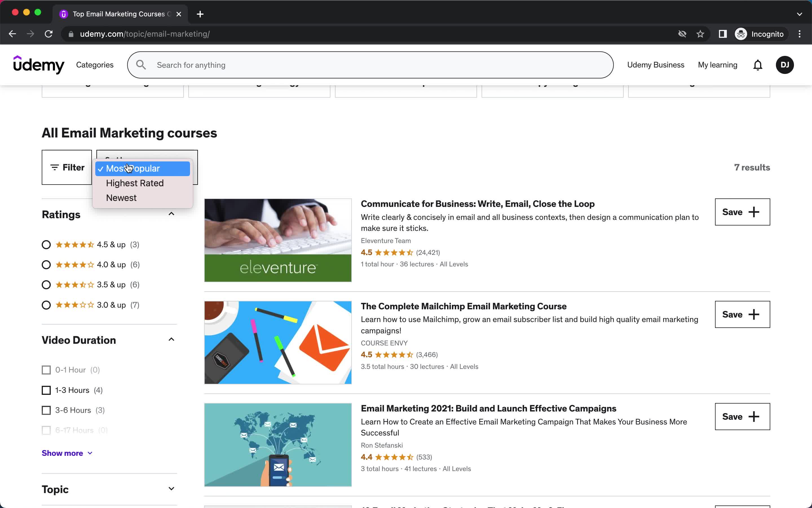Close the Top Email Marketing Courses tab
812x508 pixels.
[179, 14]
